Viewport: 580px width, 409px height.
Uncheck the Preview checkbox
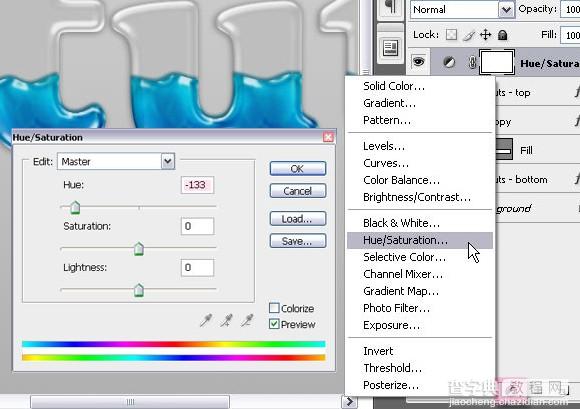click(x=274, y=324)
